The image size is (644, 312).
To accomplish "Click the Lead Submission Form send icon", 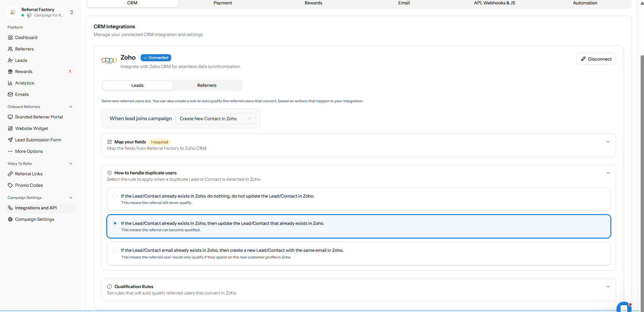I will click(10, 140).
